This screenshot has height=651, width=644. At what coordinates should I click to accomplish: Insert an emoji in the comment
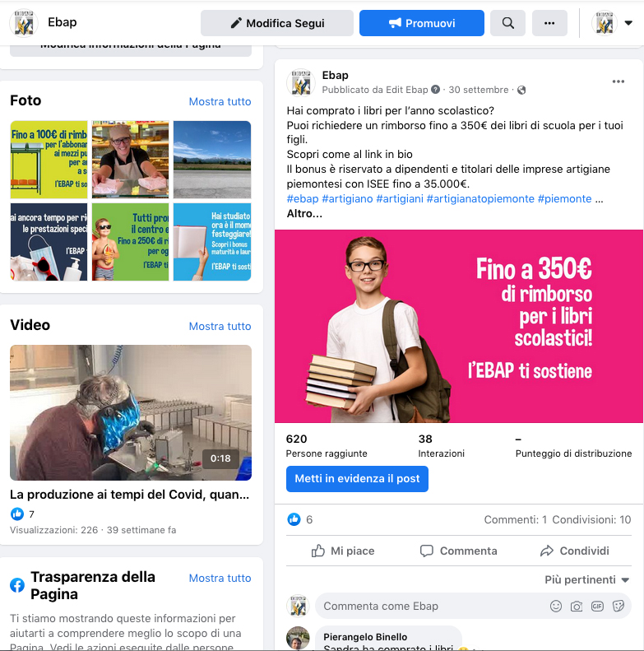[x=556, y=607]
